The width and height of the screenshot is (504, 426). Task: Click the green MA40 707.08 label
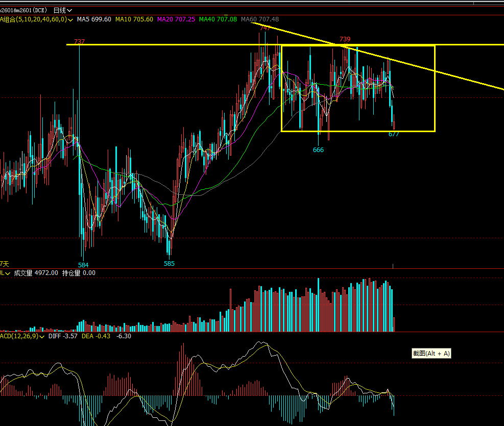(218, 19)
